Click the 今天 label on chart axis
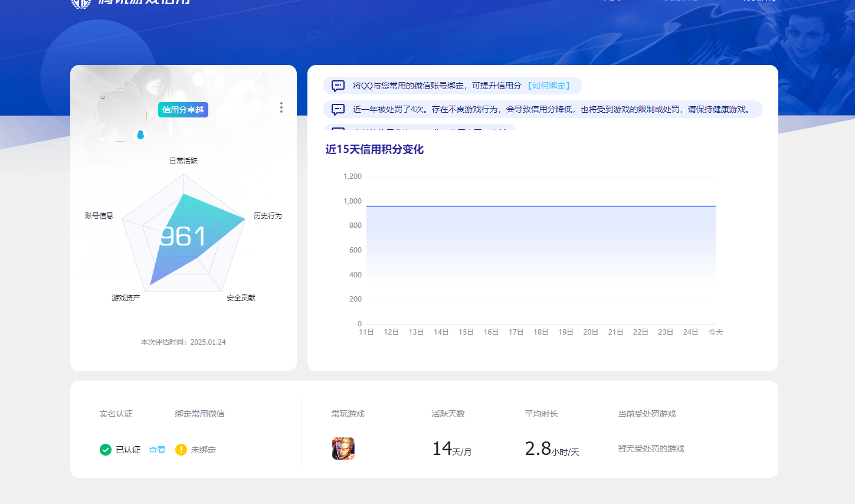 (x=716, y=332)
